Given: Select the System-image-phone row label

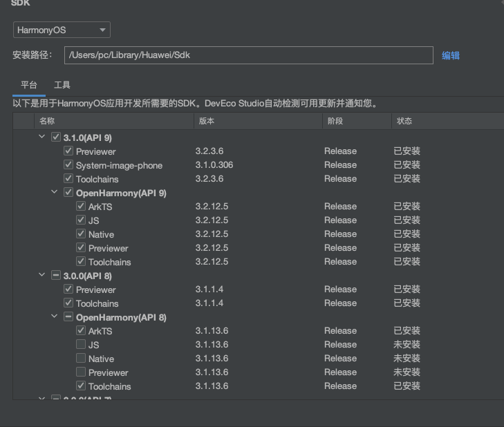Looking at the screenshot, I should (x=119, y=165).
